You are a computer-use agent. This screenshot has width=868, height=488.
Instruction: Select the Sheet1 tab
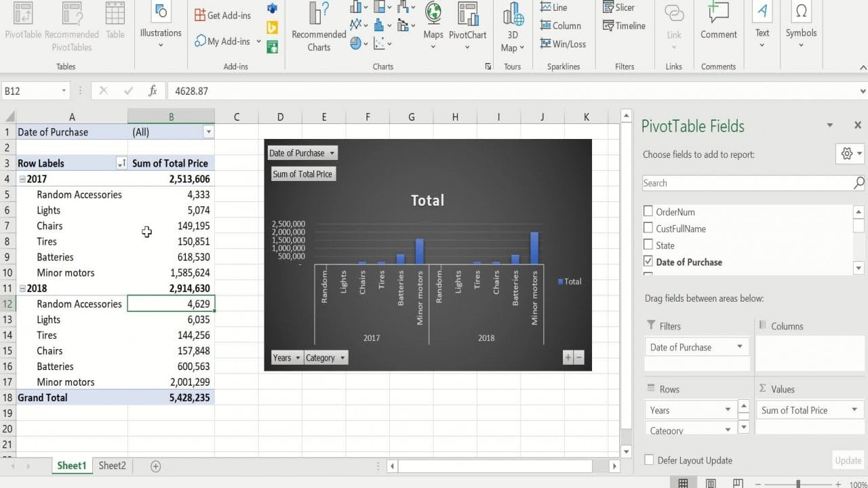coord(71,466)
